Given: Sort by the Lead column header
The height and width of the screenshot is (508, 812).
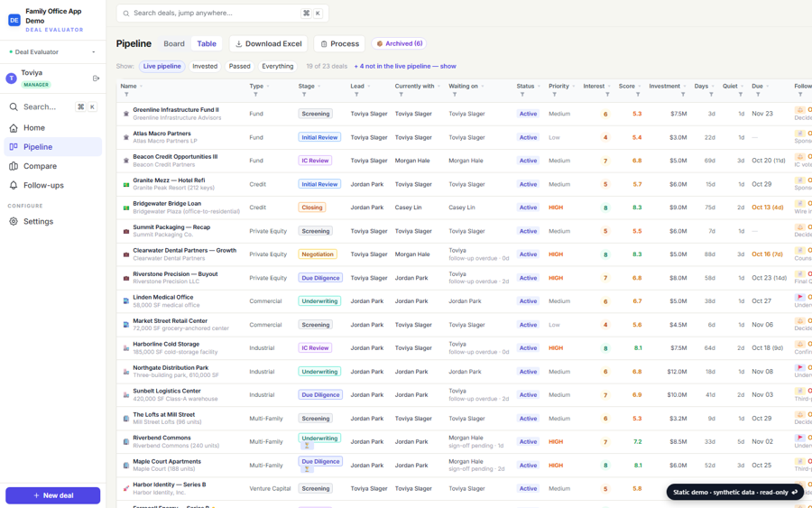Looking at the screenshot, I should click(x=357, y=86).
